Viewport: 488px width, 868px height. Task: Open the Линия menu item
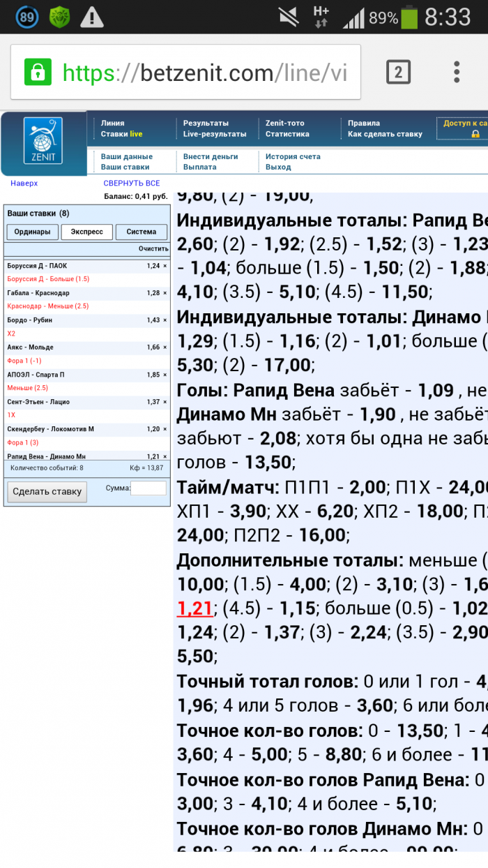(112, 123)
